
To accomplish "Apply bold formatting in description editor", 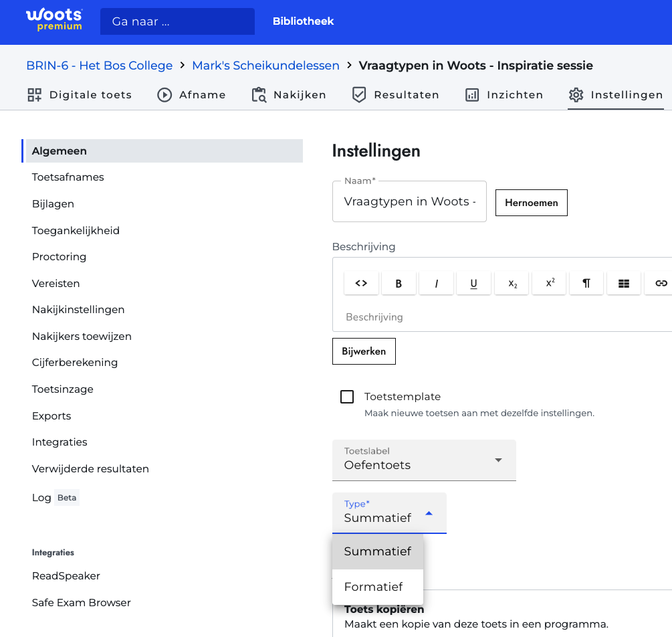I will [399, 283].
